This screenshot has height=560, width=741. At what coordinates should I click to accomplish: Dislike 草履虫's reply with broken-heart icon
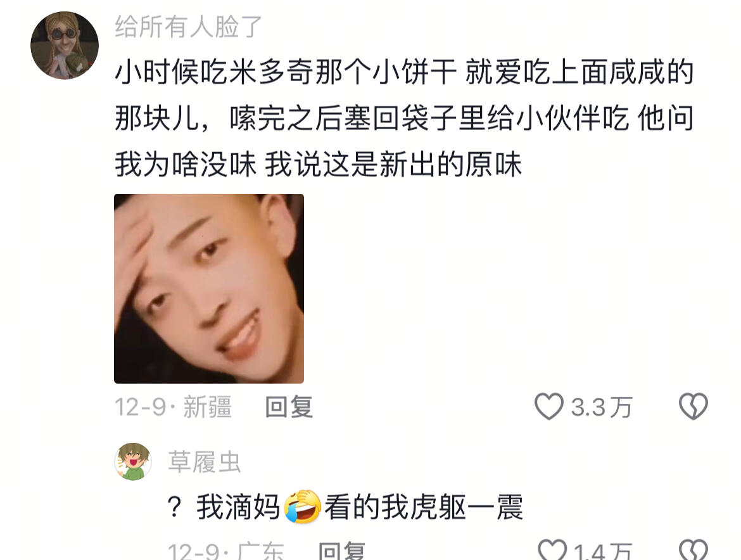pyautogui.click(x=693, y=550)
